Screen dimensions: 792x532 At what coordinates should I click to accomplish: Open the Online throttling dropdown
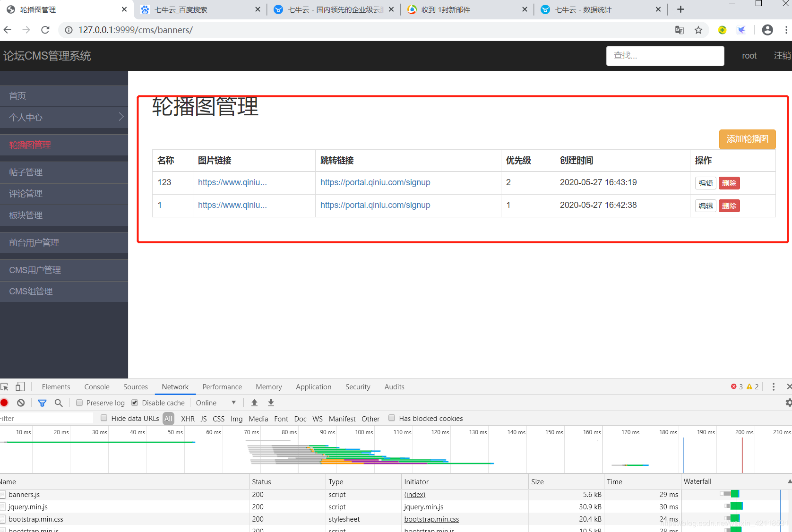(216, 403)
